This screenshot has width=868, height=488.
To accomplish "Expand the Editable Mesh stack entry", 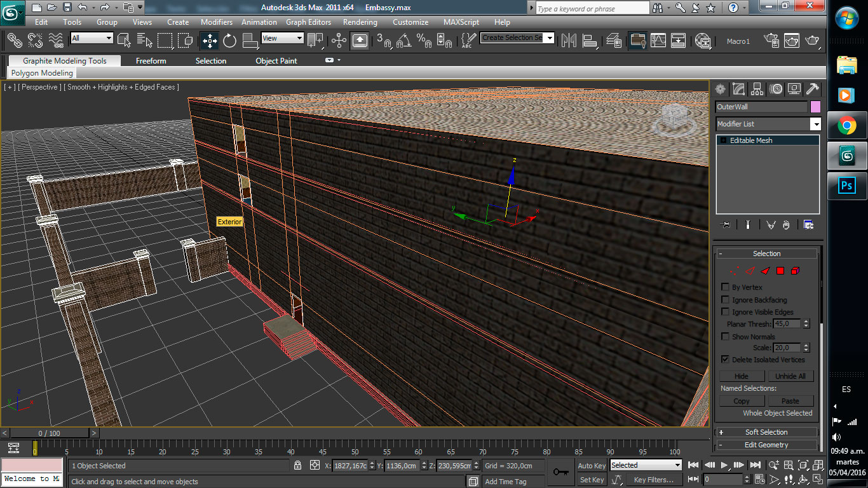I will tap(724, 140).
